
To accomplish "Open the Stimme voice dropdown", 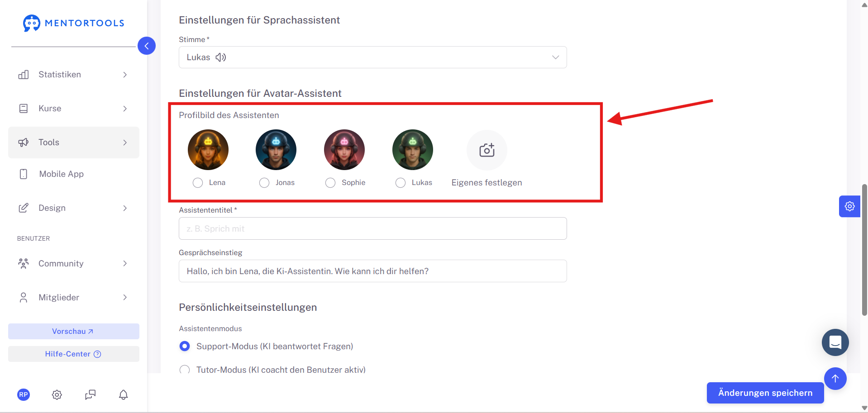I will point(373,57).
